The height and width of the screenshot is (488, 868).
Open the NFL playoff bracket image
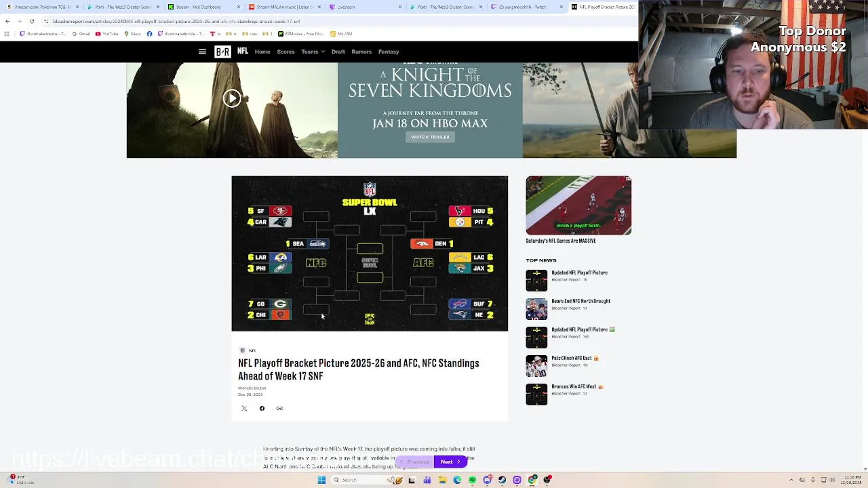point(370,253)
